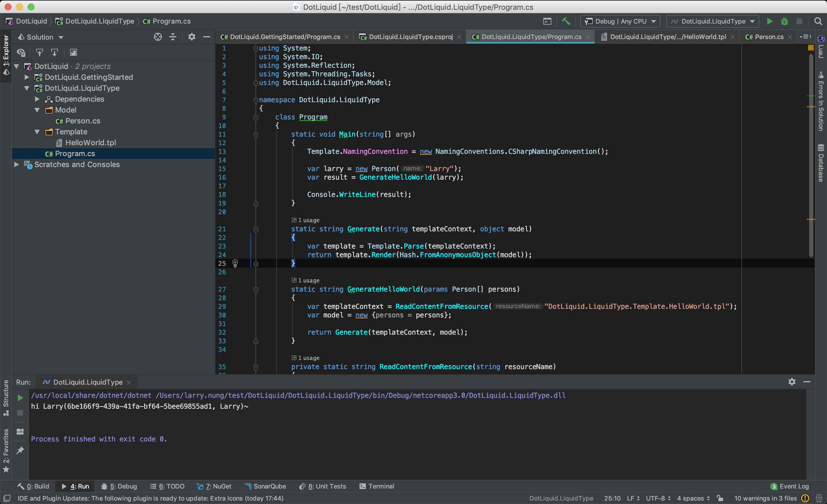The height and width of the screenshot is (504, 827).
Task: Open the Database side panel
Action: pyautogui.click(x=821, y=163)
